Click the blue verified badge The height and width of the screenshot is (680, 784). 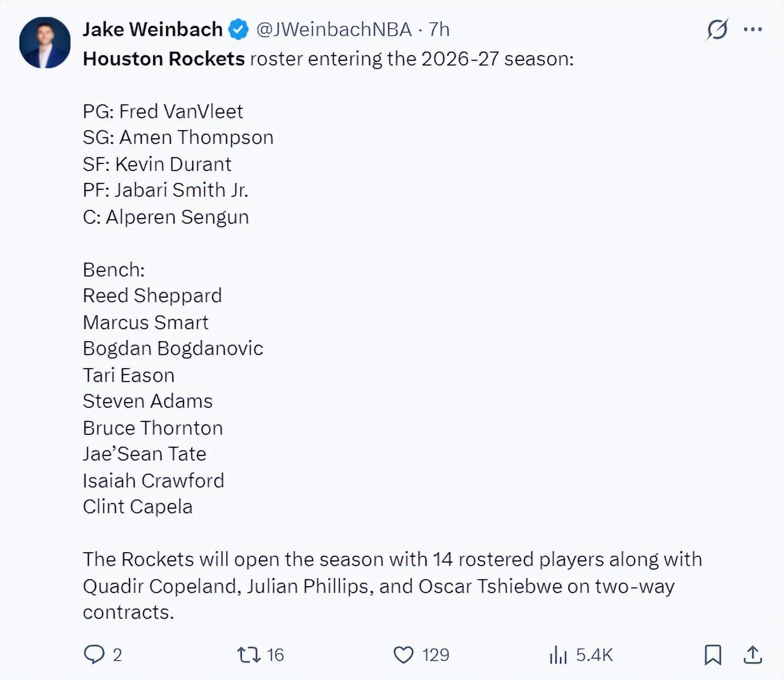[x=238, y=29]
